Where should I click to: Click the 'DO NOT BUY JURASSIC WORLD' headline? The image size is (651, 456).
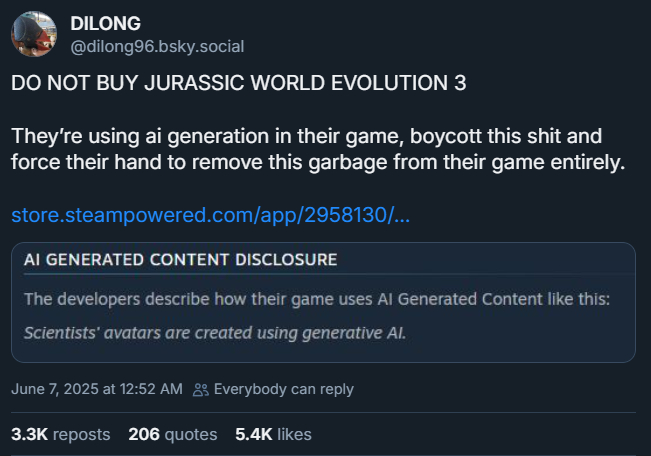click(238, 84)
